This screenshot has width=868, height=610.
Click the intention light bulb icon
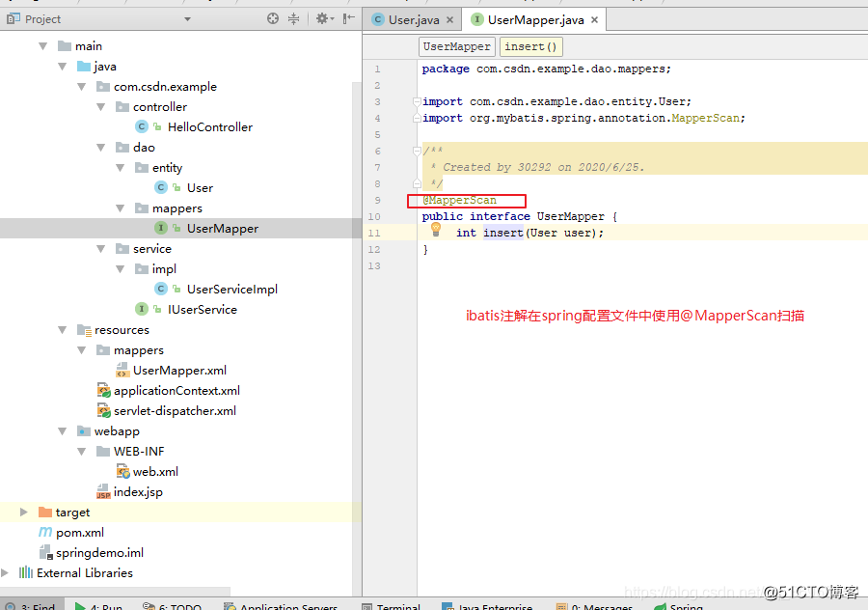[x=436, y=230]
